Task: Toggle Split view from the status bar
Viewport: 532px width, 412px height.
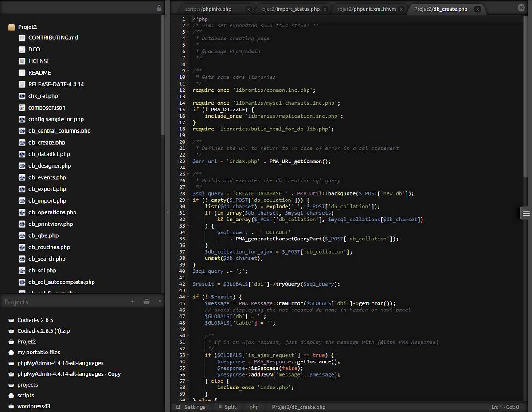Action: pyautogui.click(x=227, y=407)
